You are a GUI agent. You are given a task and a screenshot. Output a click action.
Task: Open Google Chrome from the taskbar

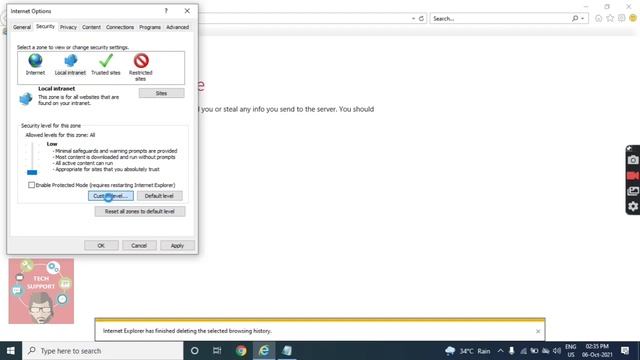click(x=241, y=351)
